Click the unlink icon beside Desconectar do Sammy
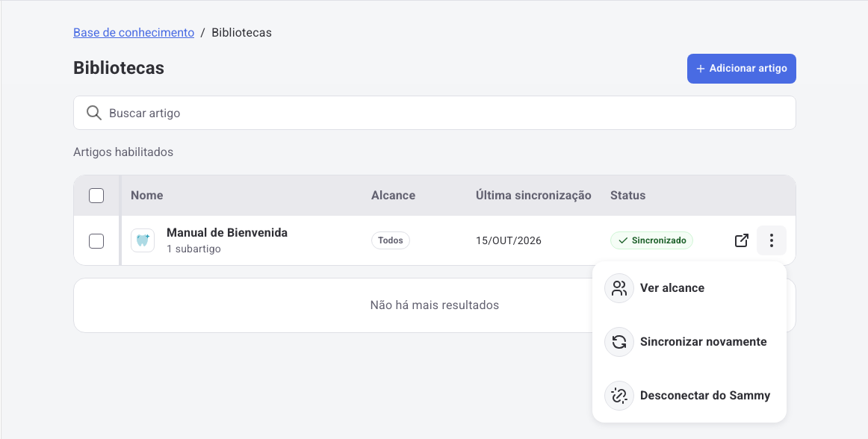This screenshot has height=439, width=868. coord(619,395)
